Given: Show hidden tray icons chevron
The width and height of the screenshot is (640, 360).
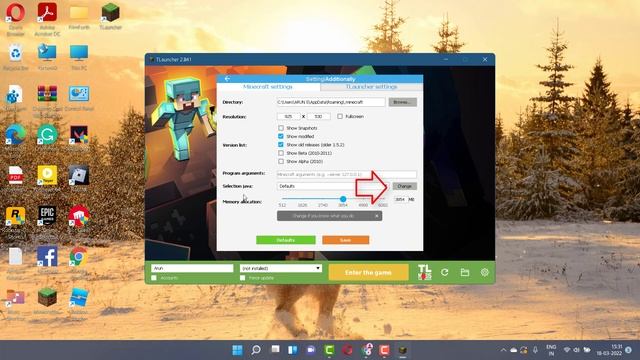Looking at the screenshot, I should (x=503, y=350).
